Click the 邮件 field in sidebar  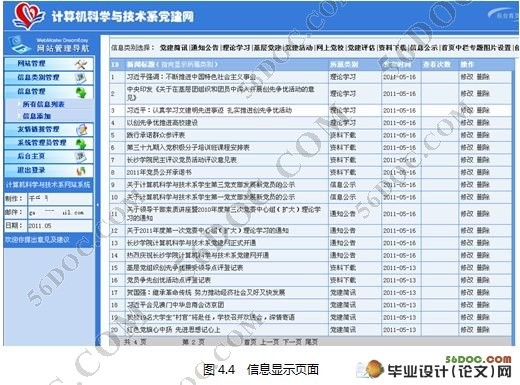click(x=60, y=212)
